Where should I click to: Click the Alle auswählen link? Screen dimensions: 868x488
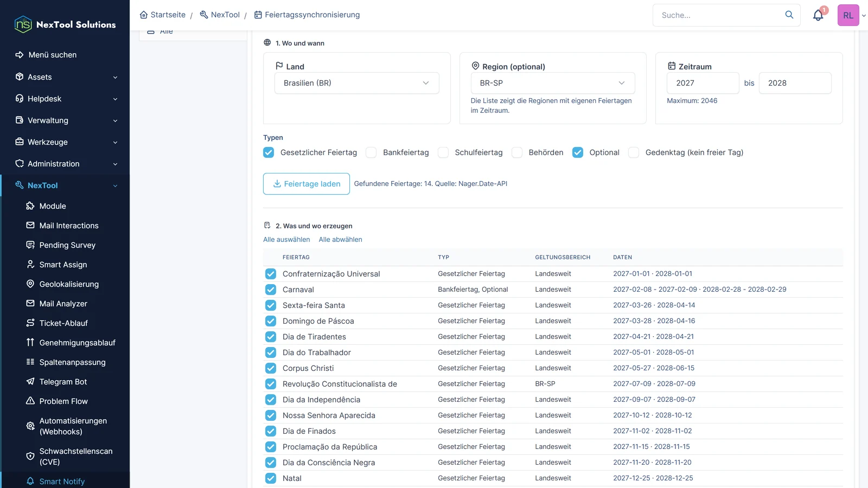click(x=286, y=240)
